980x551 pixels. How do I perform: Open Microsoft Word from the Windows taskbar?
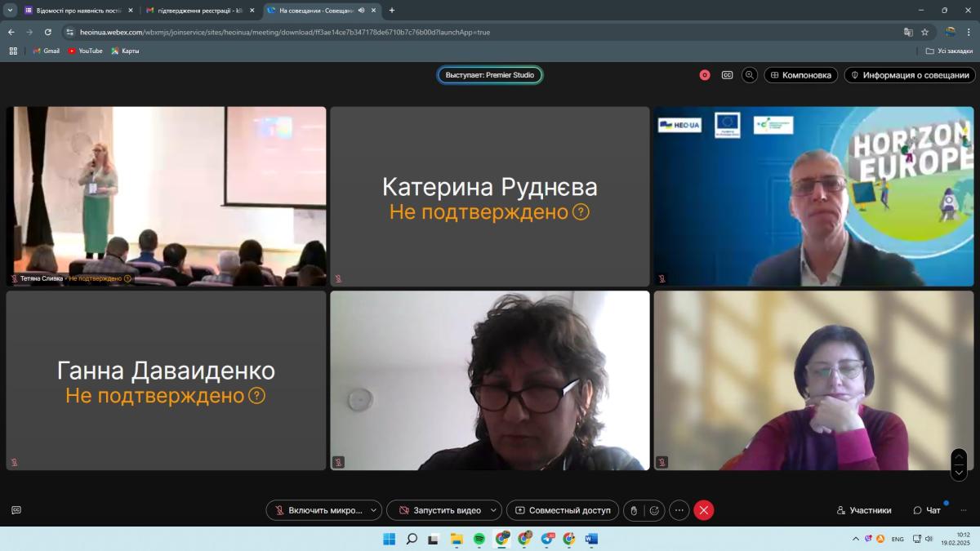[591, 539]
